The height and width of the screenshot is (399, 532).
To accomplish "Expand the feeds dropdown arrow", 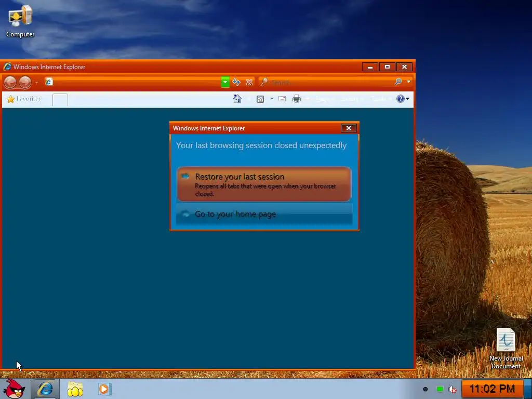I will pos(272,99).
